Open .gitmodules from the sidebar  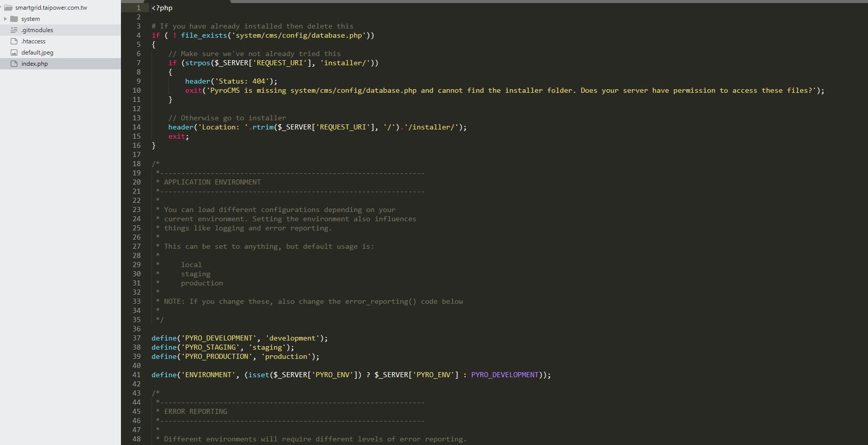pyautogui.click(x=37, y=30)
